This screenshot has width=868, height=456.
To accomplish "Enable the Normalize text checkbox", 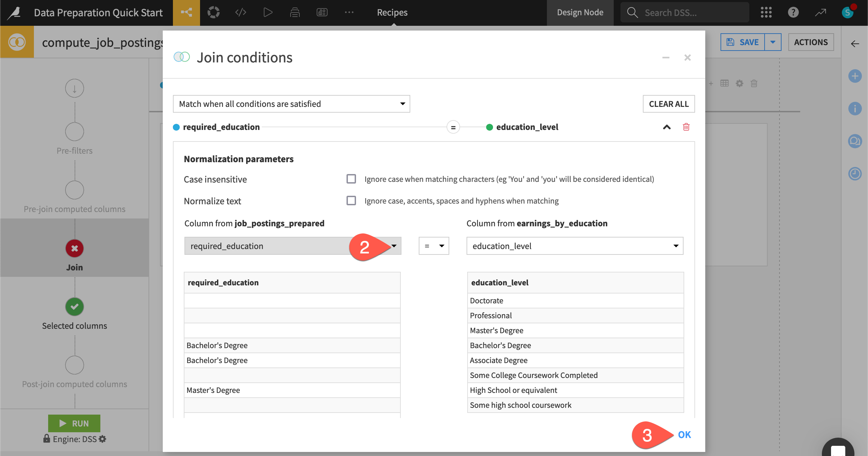I will coord(351,201).
